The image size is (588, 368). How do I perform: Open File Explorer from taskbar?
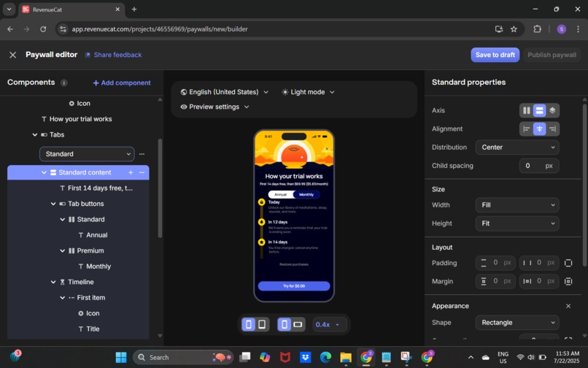346,357
